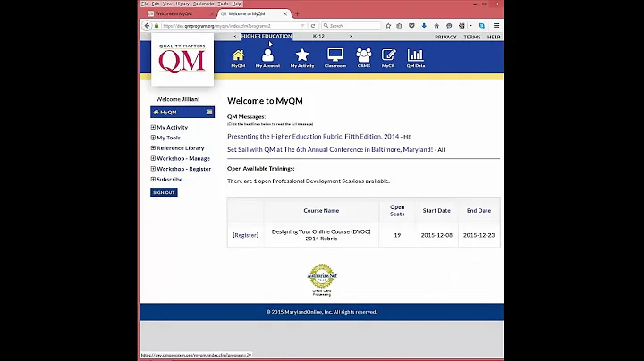
Task: Click the Course Name column header
Action: (x=321, y=211)
